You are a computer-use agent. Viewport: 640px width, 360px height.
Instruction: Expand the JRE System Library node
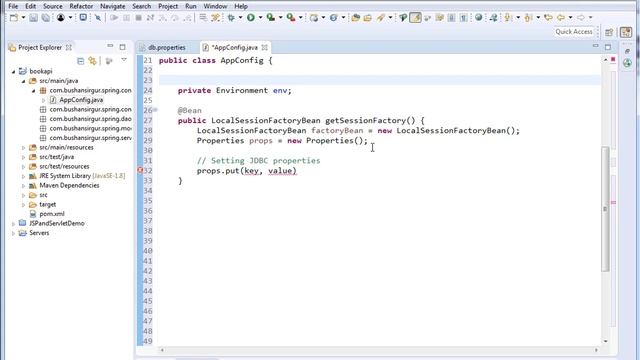(24, 176)
